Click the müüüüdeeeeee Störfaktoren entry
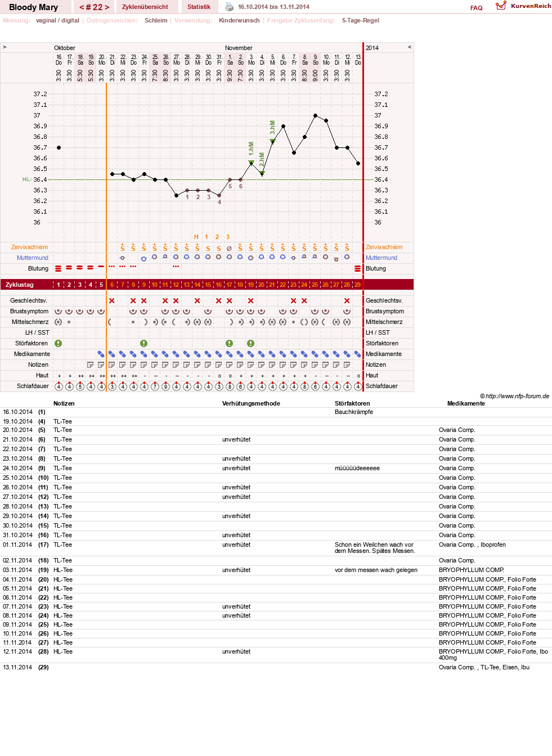552x756 pixels. (357, 468)
